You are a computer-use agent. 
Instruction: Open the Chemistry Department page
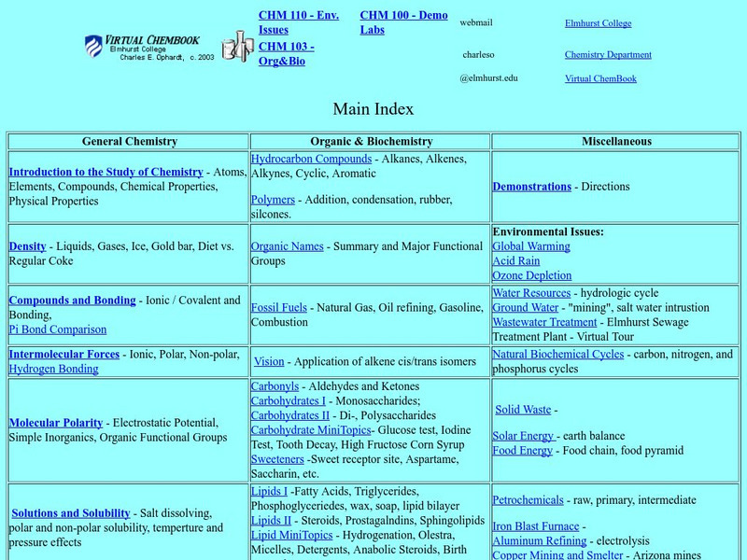tap(607, 55)
